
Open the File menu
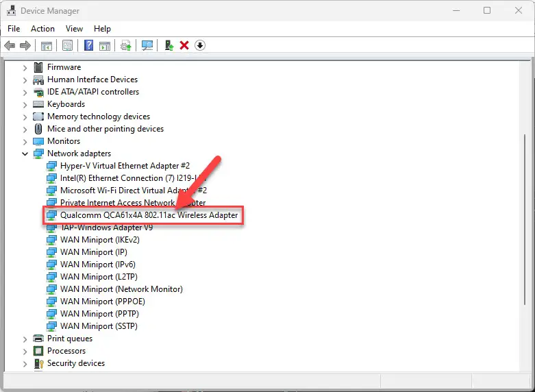pyautogui.click(x=14, y=29)
